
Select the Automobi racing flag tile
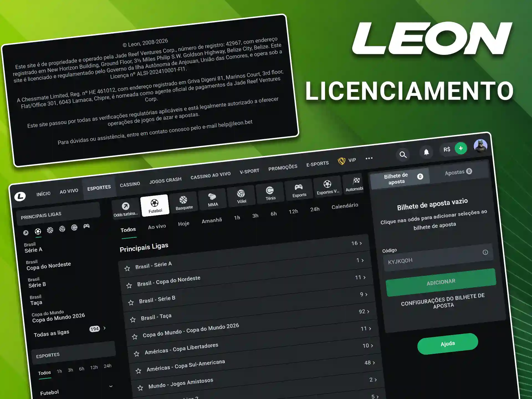click(x=354, y=184)
